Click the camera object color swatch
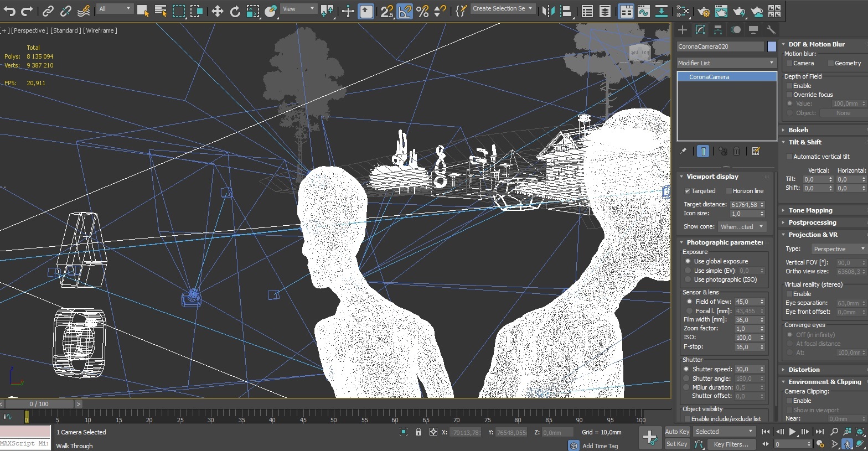 pyautogui.click(x=772, y=46)
